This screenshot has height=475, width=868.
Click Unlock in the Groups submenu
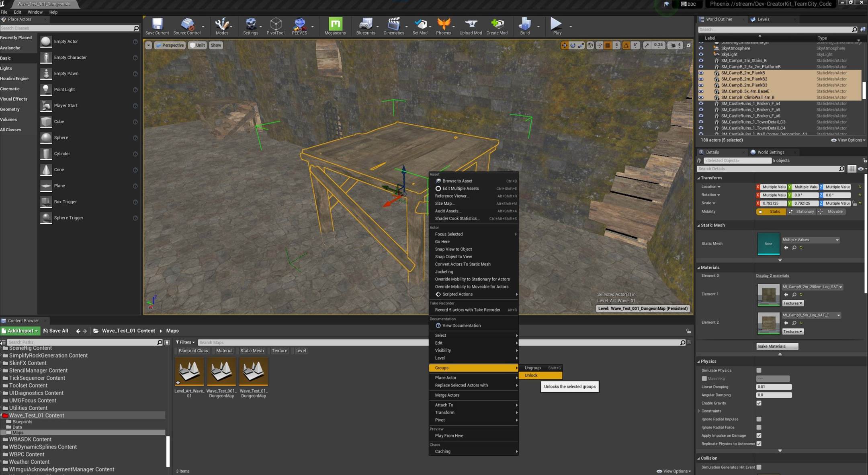pyautogui.click(x=531, y=375)
